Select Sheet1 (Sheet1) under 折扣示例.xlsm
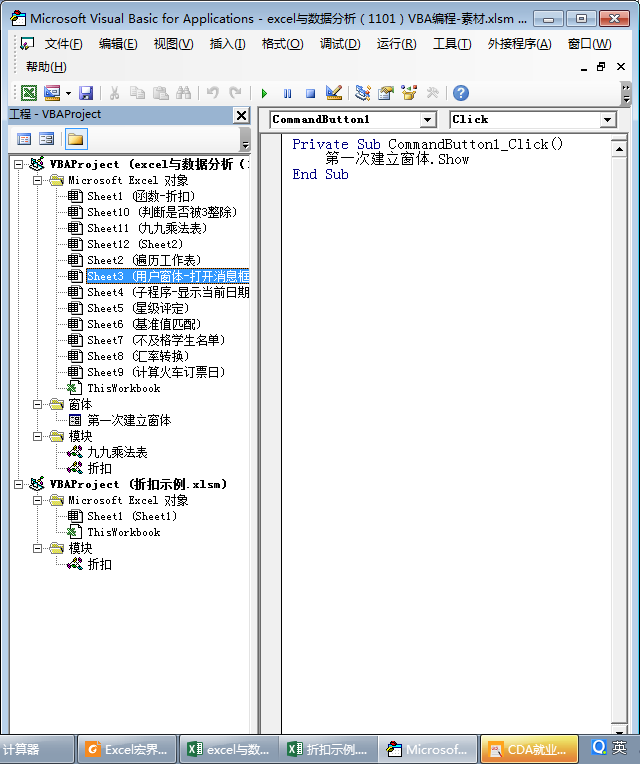The width and height of the screenshot is (640, 764). pos(132,516)
